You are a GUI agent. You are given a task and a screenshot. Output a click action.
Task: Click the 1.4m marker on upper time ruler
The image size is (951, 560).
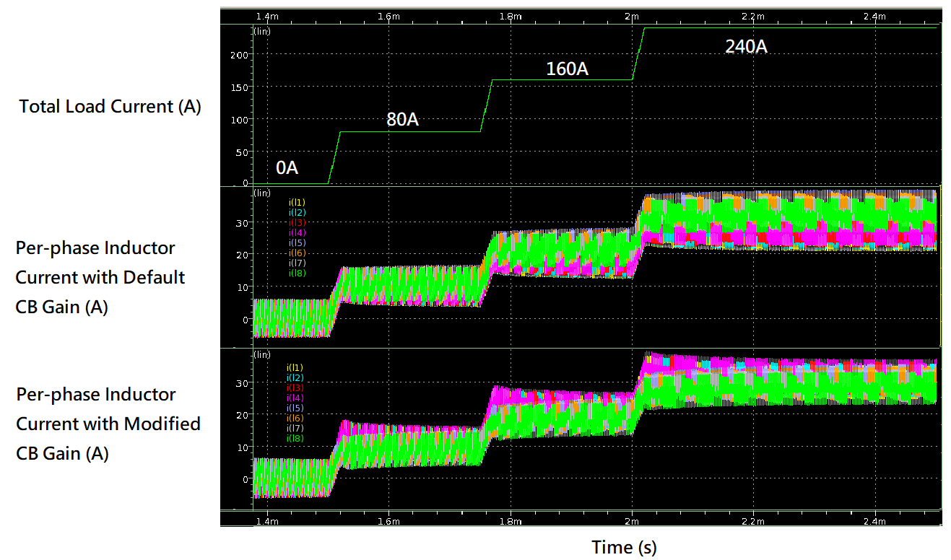point(267,17)
